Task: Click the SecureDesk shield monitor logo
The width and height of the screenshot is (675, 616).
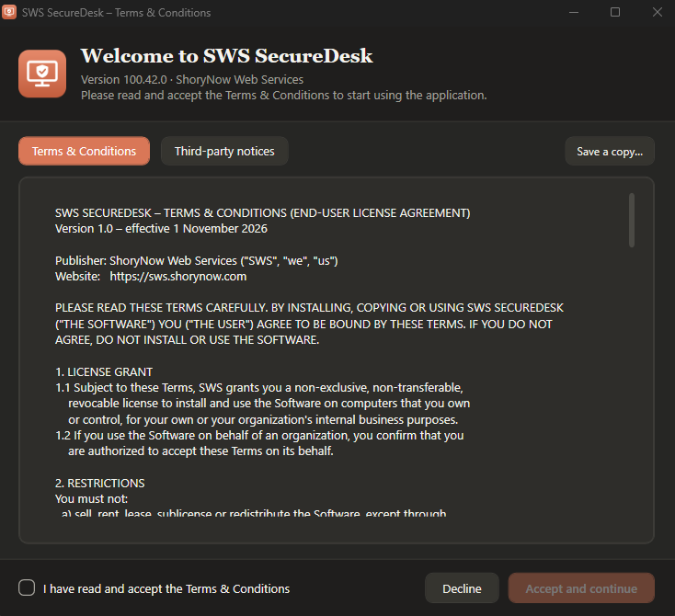Action: click(x=42, y=74)
